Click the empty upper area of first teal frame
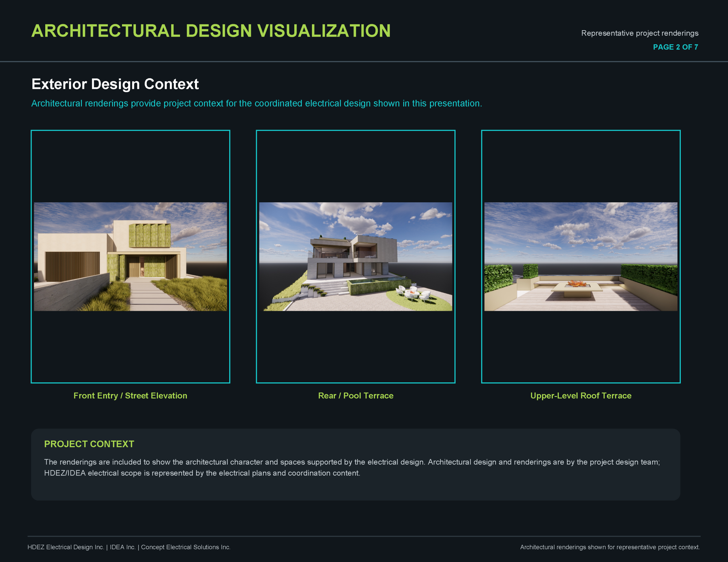This screenshot has height=562, width=728. tap(130, 166)
